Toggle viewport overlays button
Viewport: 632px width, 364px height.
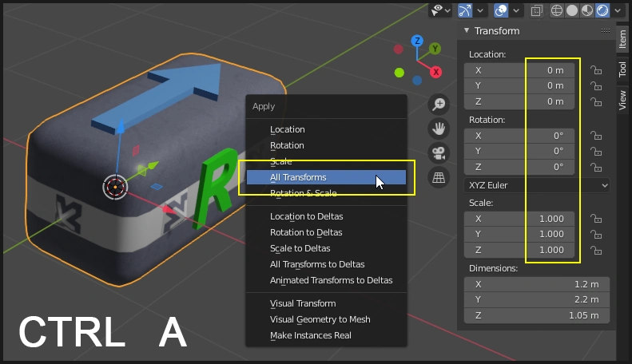coord(501,10)
